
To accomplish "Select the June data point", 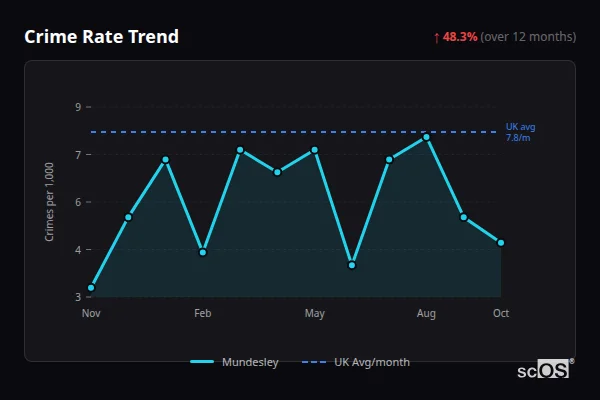I will pyautogui.click(x=352, y=265).
